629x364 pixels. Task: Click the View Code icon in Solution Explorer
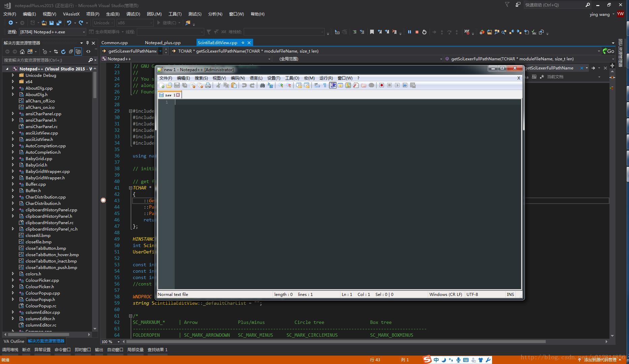pyautogui.click(x=88, y=52)
